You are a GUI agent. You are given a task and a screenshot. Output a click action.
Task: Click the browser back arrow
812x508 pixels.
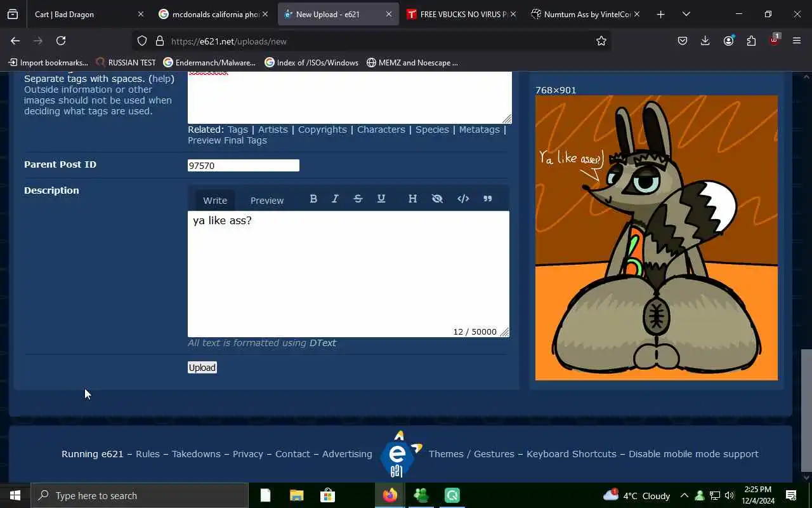pyautogui.click(x=15, y=41)
